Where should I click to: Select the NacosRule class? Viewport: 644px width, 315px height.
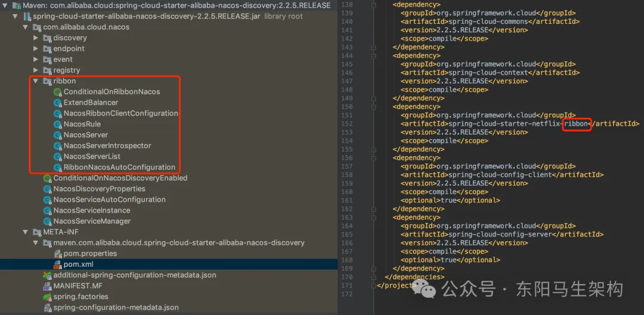(x=82, y=124)
